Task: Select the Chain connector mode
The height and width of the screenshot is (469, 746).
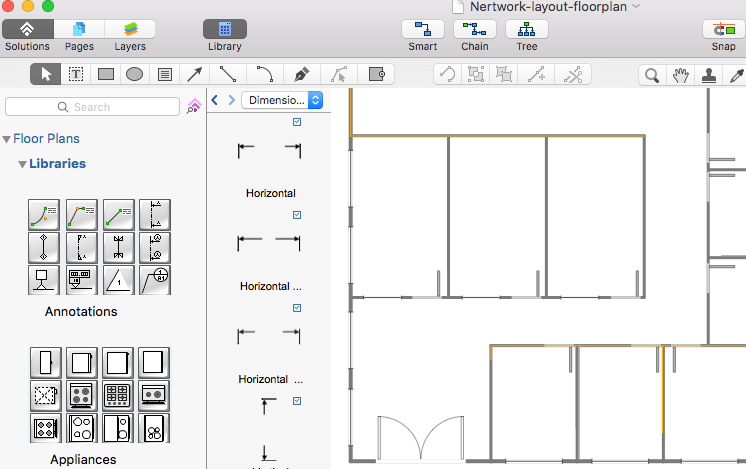Action: (x=474, y=29)
